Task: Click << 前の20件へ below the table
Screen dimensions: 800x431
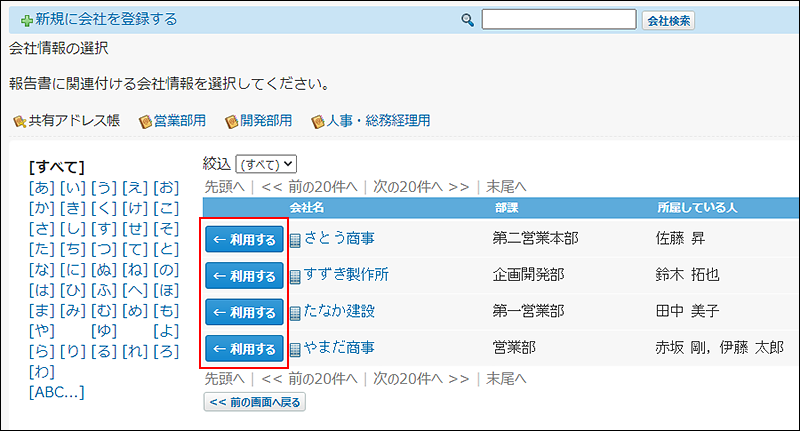Action: click(309, 378)
